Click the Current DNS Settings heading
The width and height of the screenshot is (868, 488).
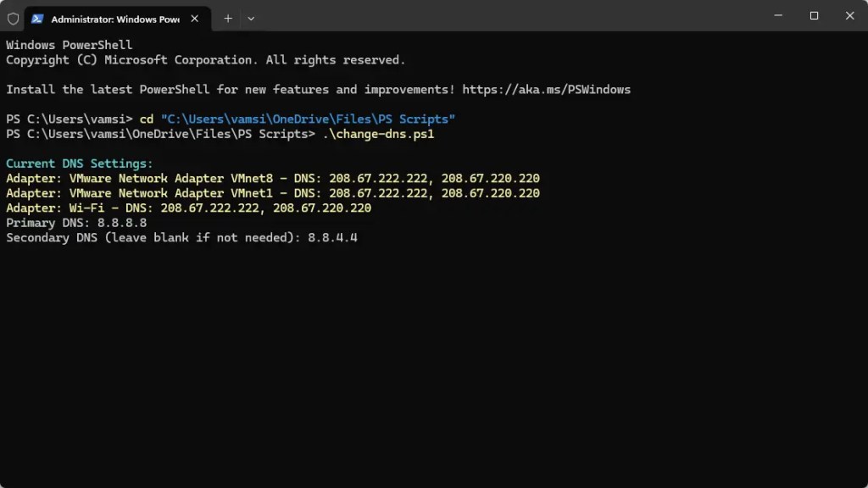79,164
